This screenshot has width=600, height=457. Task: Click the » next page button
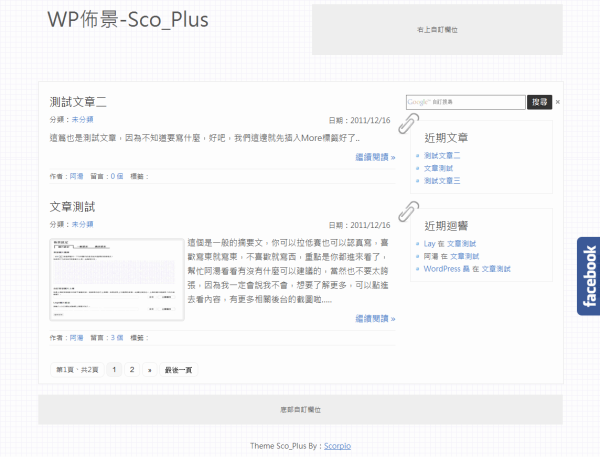(x=150, y=369)
